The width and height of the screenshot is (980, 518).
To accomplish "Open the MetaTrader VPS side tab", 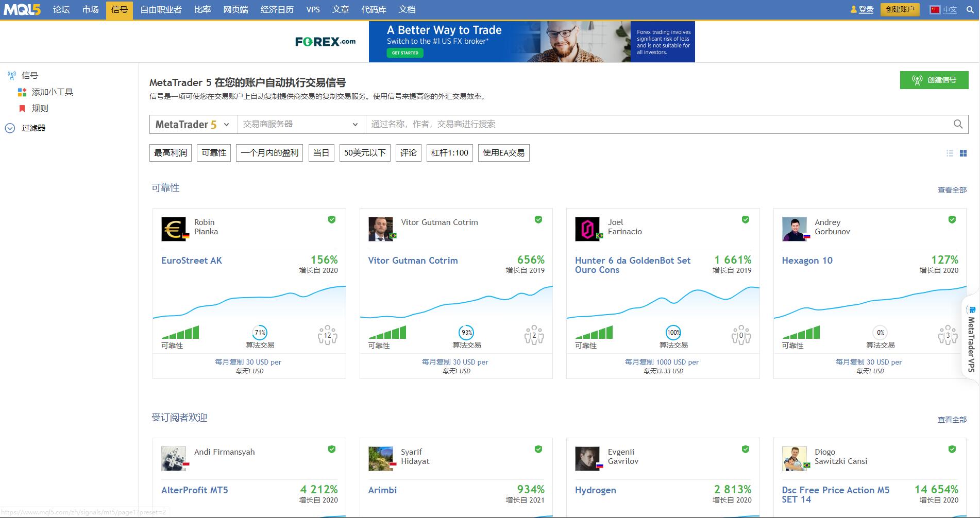I will click(971, 338).
